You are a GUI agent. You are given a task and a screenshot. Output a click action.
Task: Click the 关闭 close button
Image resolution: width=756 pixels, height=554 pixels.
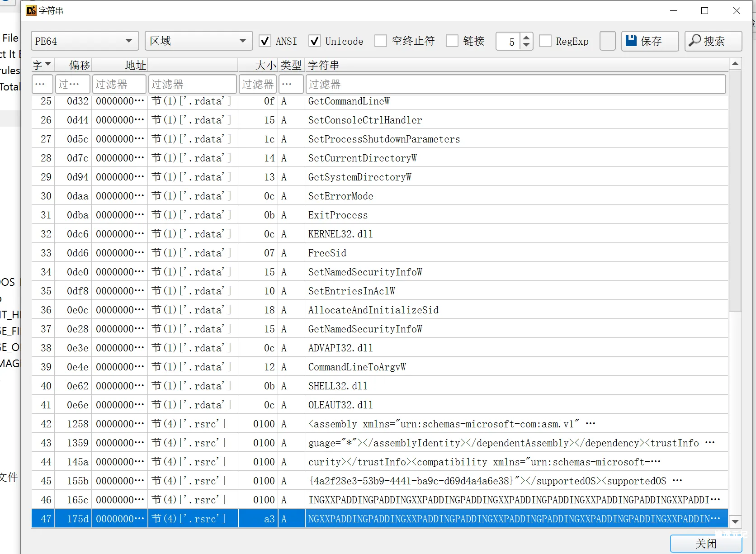(705, 543)
